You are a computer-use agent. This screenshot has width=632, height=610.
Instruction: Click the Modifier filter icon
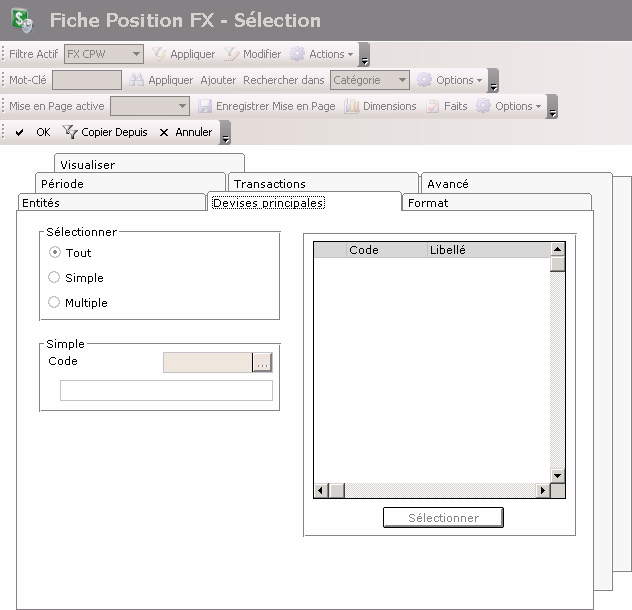pos(232,54)
